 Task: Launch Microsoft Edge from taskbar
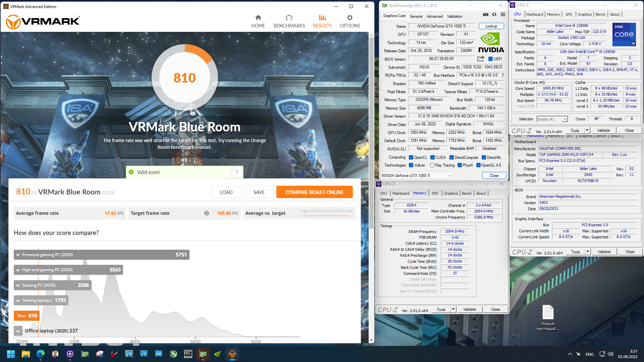click(40, 354)
